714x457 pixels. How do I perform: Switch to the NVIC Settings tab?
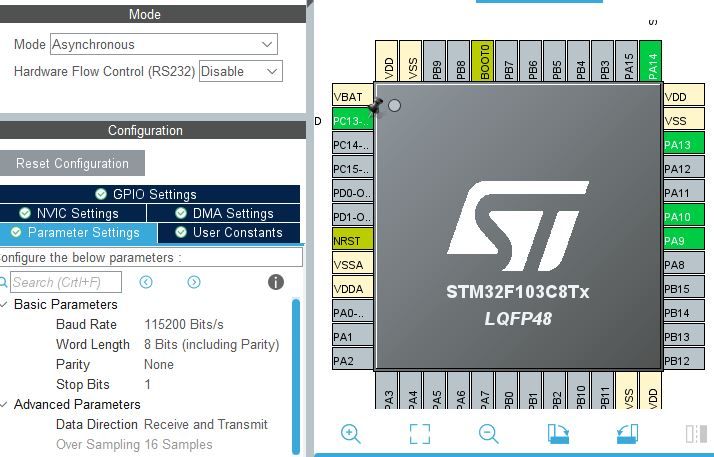(x=73, y=213)
